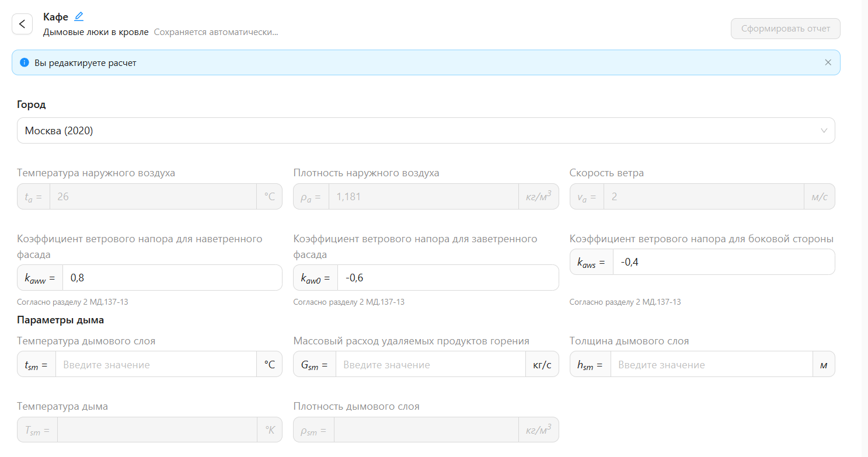
Task: Click the Толщина дымового слоя h_sm input
Action: 711,364
